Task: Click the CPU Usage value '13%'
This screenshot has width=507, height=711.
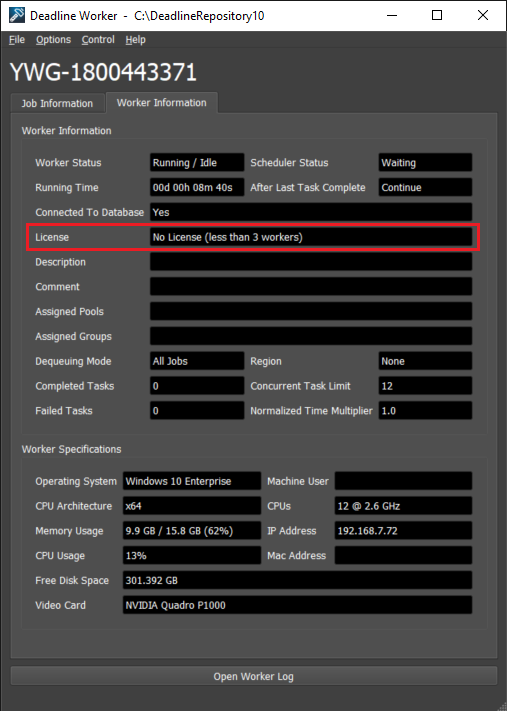Action: click(192, 555)
